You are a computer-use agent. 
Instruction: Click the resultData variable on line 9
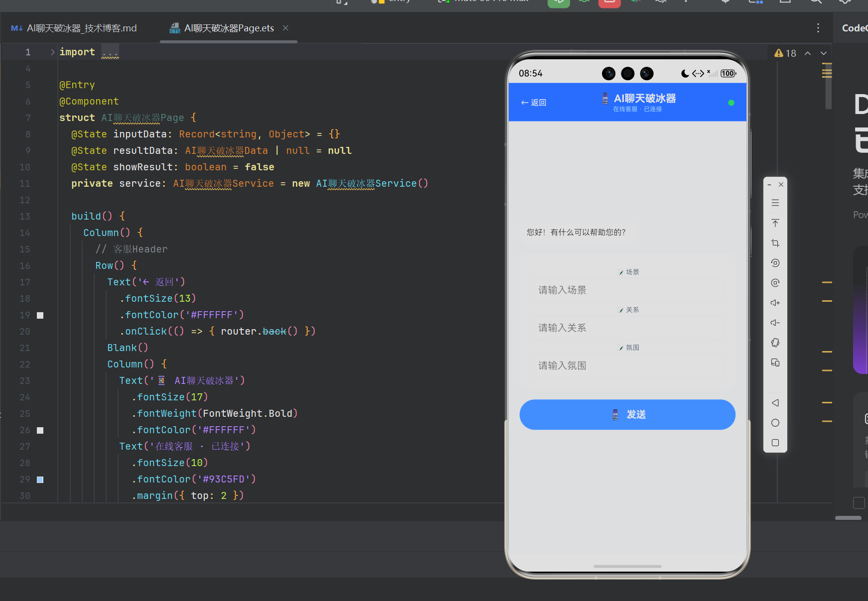pyautogui.click(x=143, y=151)
